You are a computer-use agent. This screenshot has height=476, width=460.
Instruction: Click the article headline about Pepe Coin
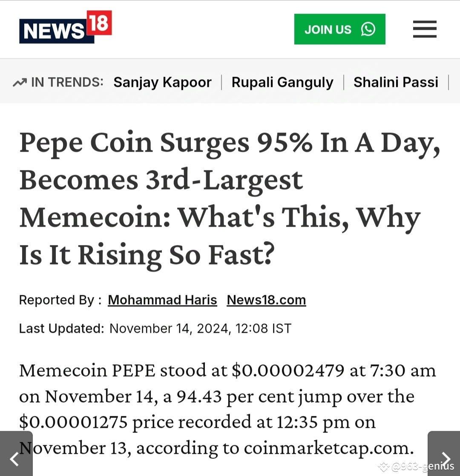[220, 198]
